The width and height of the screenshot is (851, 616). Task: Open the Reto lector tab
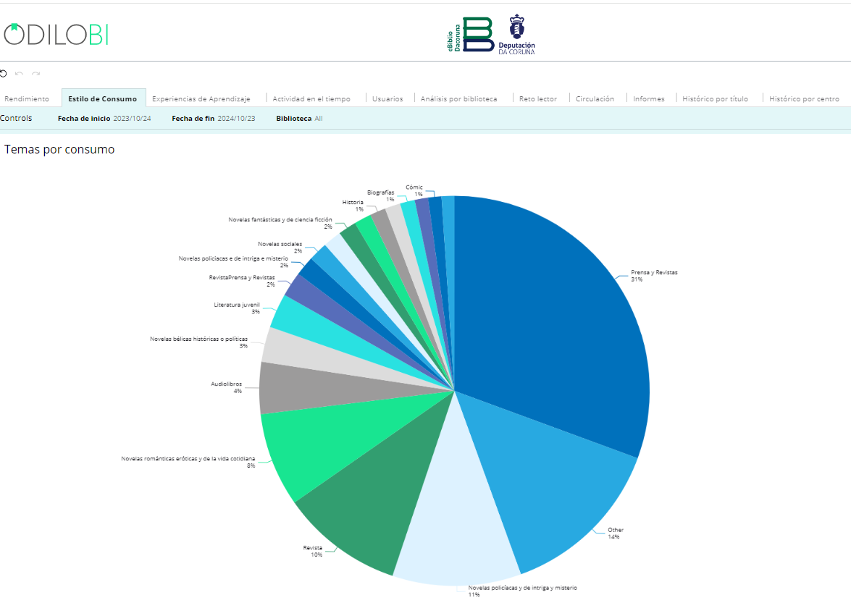pos(538,98)
